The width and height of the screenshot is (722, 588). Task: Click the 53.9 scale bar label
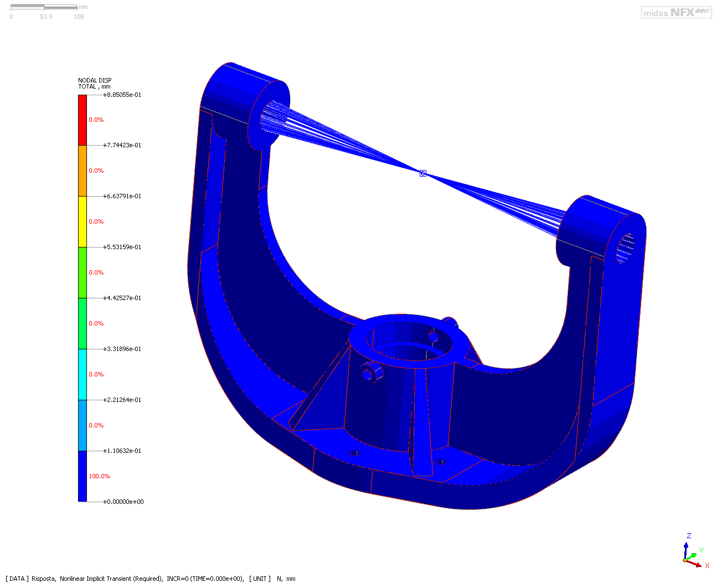tap(46, 17)
